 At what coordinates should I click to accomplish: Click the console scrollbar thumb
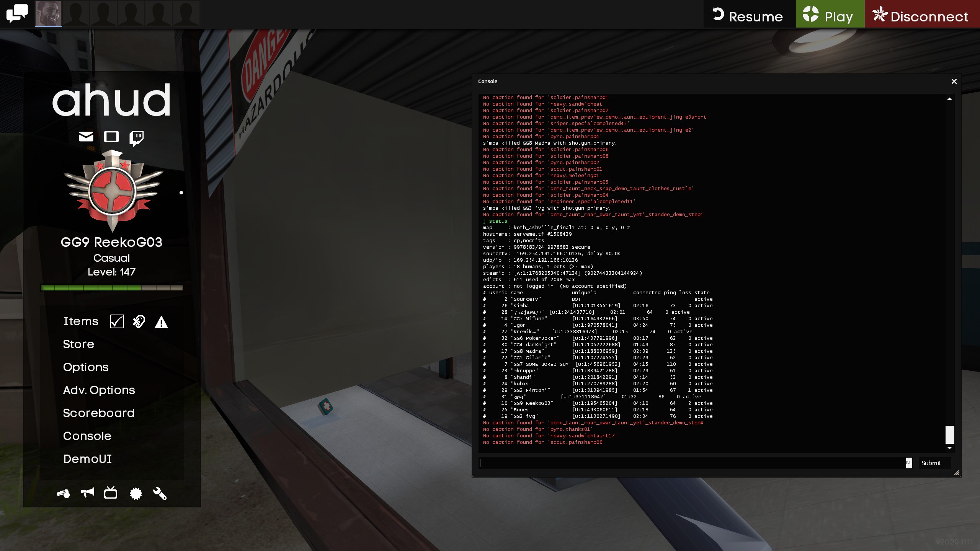(x=949, y=435)
